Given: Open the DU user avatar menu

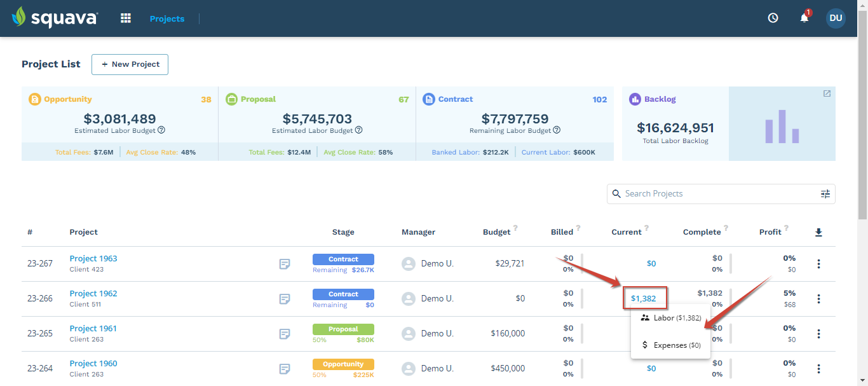Looking at the screenshot, I should [836, 18].
